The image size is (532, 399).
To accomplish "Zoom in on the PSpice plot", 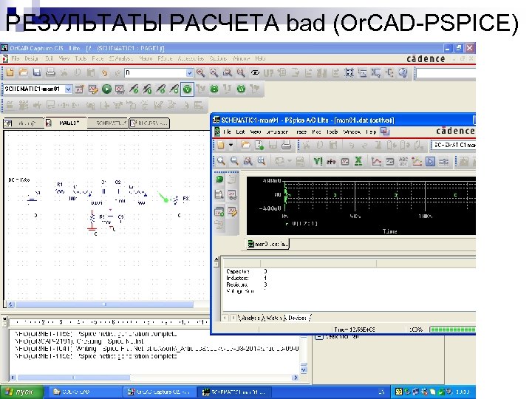I will pos(221,161).
